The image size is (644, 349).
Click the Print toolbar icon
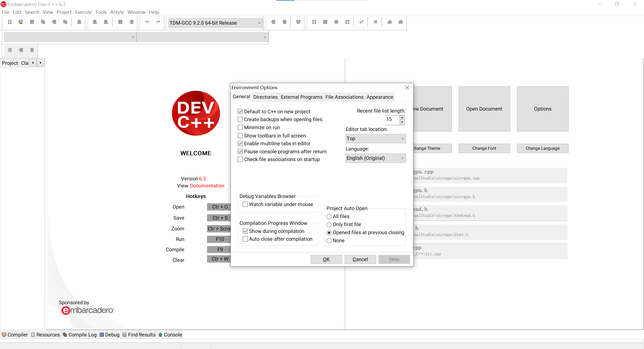point(79,22)
